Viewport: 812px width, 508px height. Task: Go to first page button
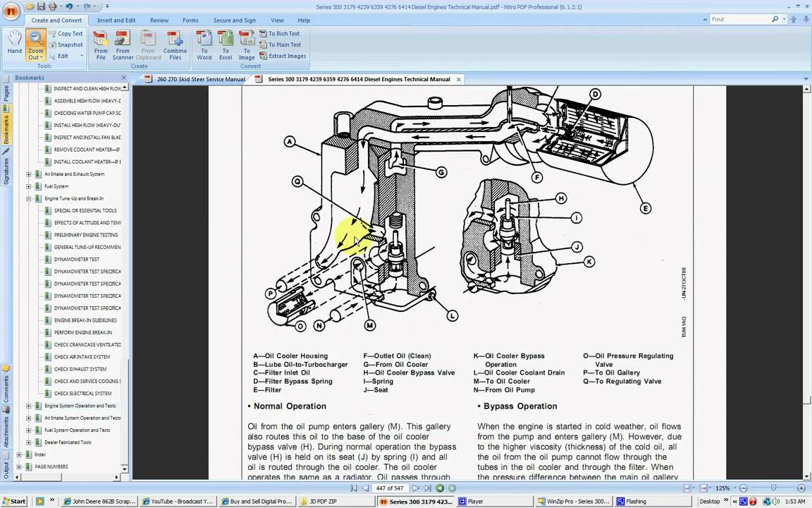tap(354, 488)
